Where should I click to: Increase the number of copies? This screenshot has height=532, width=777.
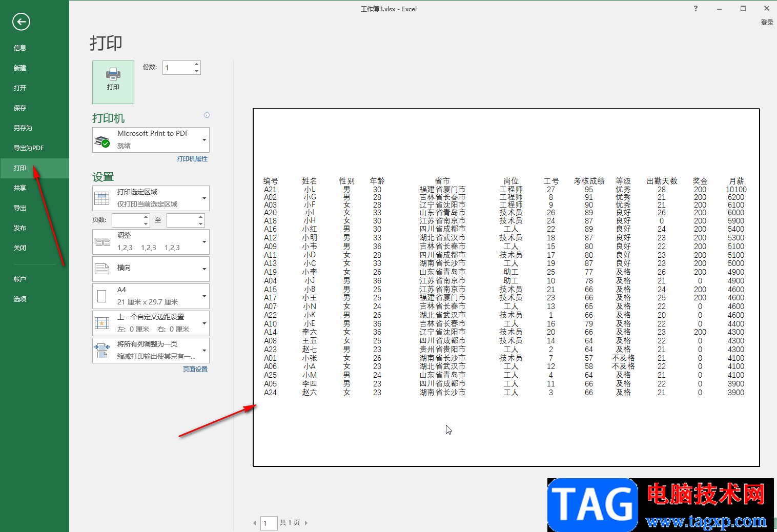(196, 65)
